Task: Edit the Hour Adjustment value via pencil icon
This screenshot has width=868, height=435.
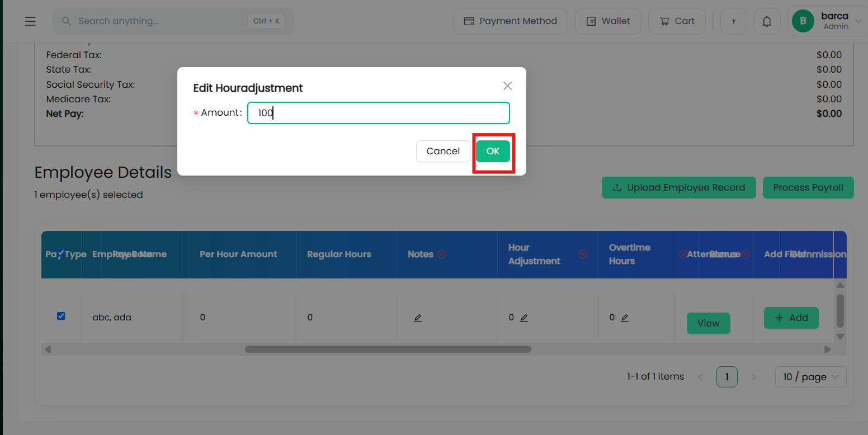Action: coord(523,318)
